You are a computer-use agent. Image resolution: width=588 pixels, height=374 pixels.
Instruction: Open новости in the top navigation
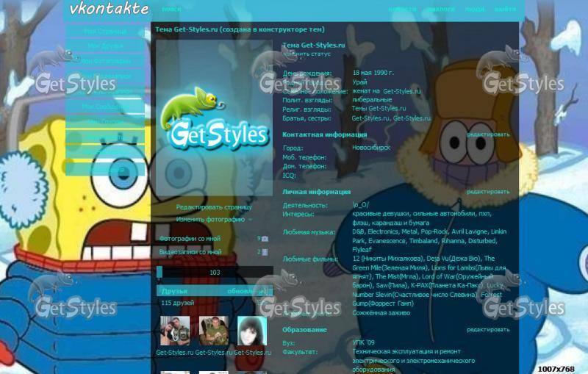[402, 10]
